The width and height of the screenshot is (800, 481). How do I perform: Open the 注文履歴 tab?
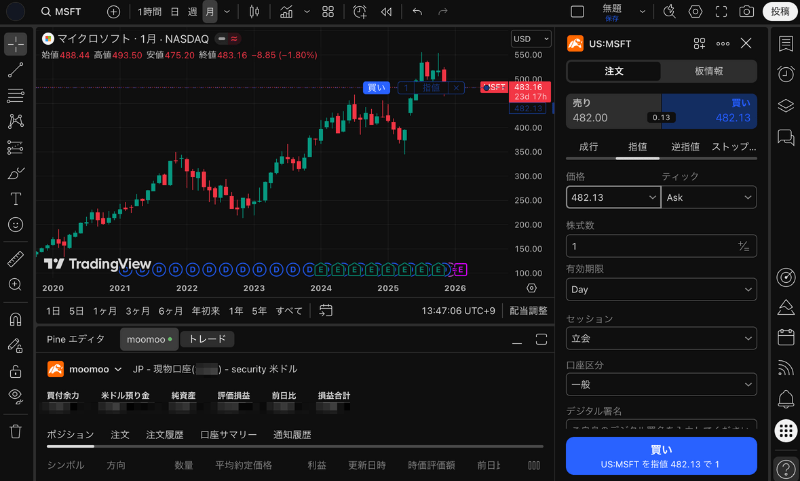point(164,435)
